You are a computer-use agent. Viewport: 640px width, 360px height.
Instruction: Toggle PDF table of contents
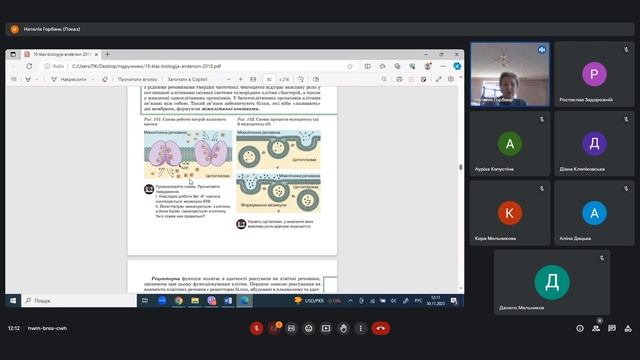pyautogui.click(x=13, y=79)
